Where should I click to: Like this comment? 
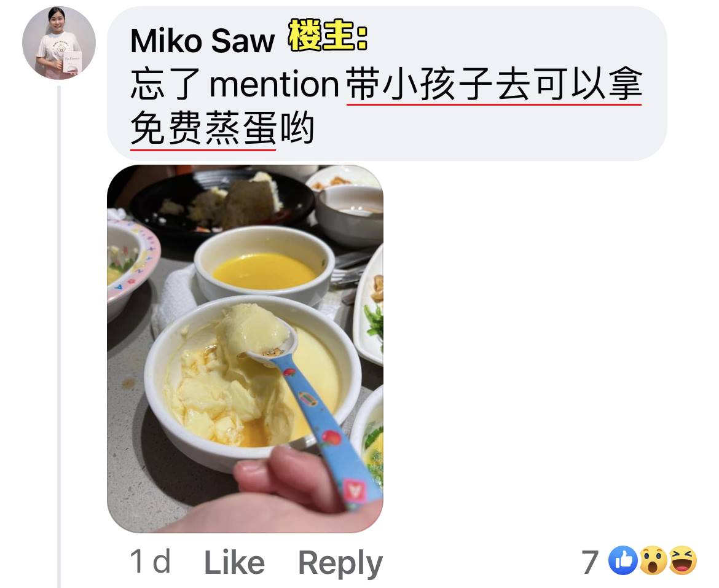click(x=234, y=562)
